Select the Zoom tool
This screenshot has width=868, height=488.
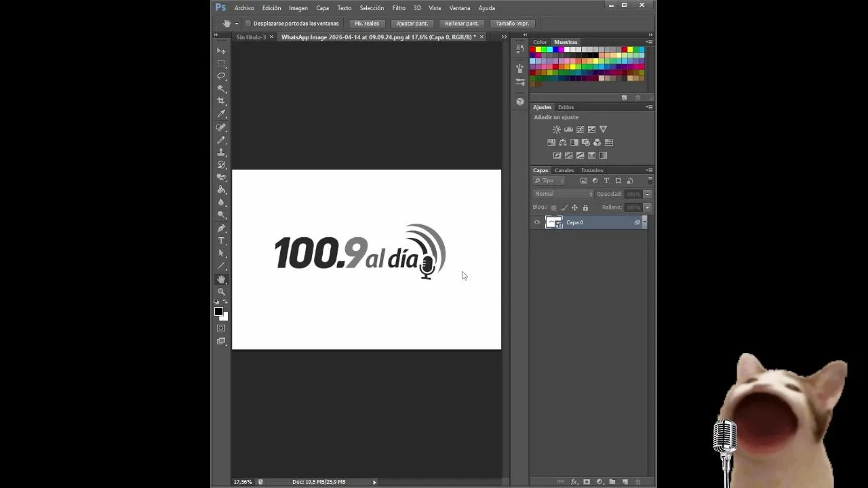221,291
